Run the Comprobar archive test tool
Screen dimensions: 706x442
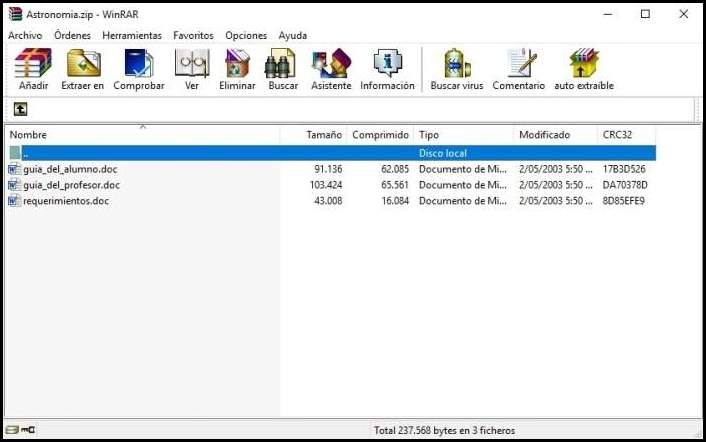(138, 69)
